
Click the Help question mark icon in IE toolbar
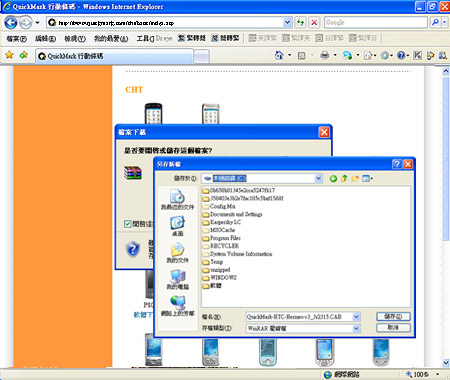pos(401,55)
